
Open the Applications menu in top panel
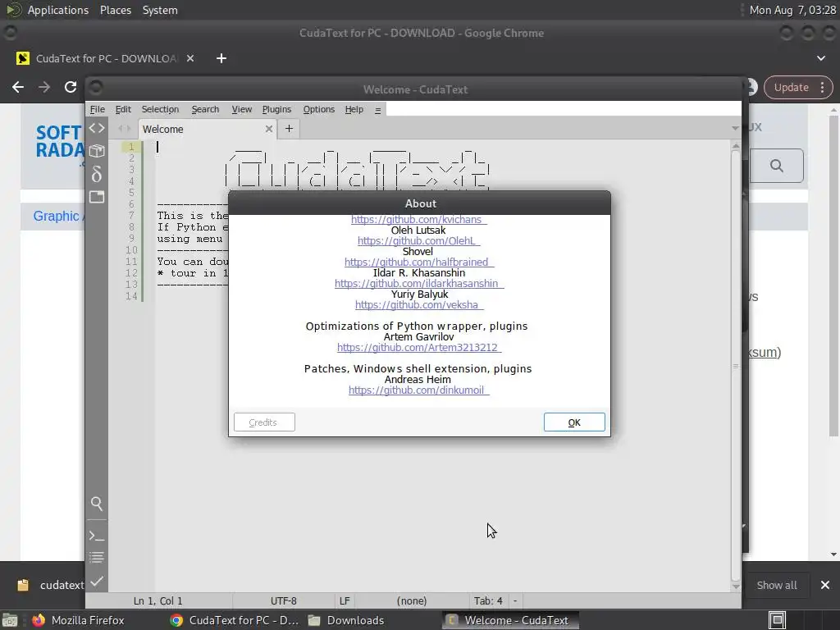coord(58,10)
